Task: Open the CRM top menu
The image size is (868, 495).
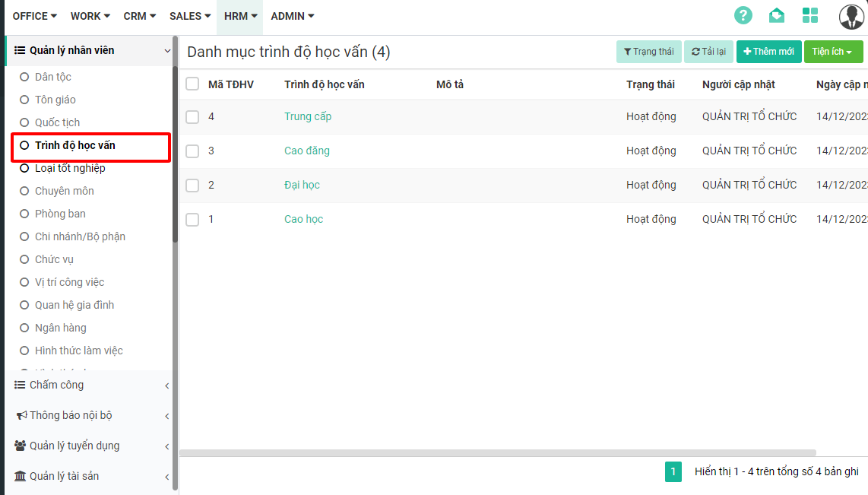Action: [x=139, y=16]
